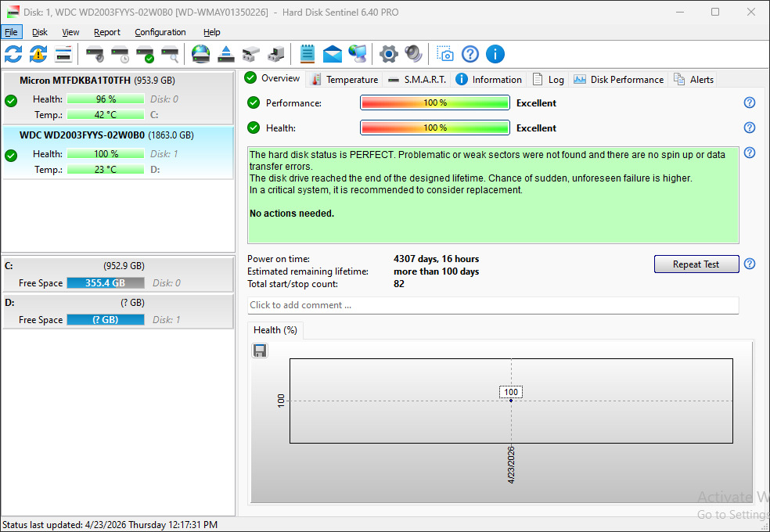
Task: Click the open gray drive boxes icon
Action: (251, 54)
